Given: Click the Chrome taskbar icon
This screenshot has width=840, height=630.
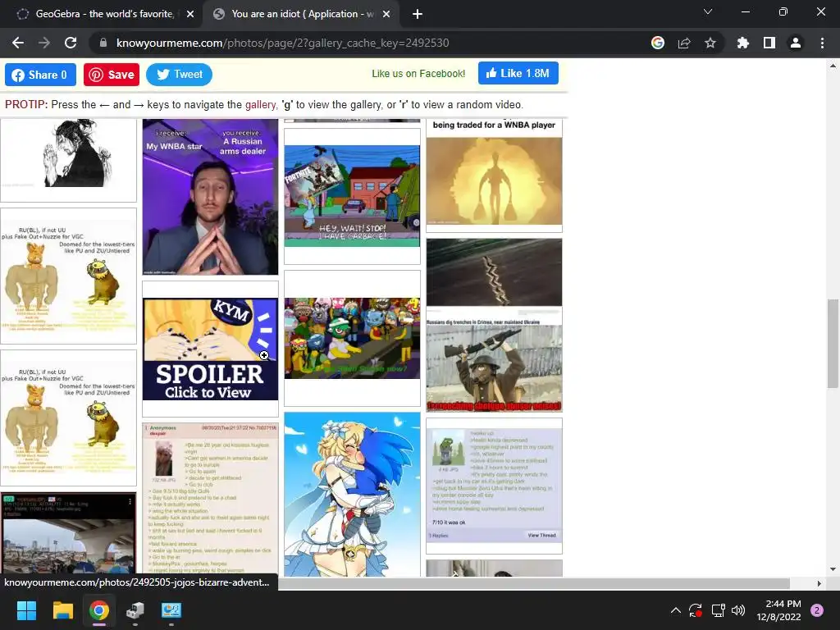Looking at the screenshot, I should click(99, 610).
